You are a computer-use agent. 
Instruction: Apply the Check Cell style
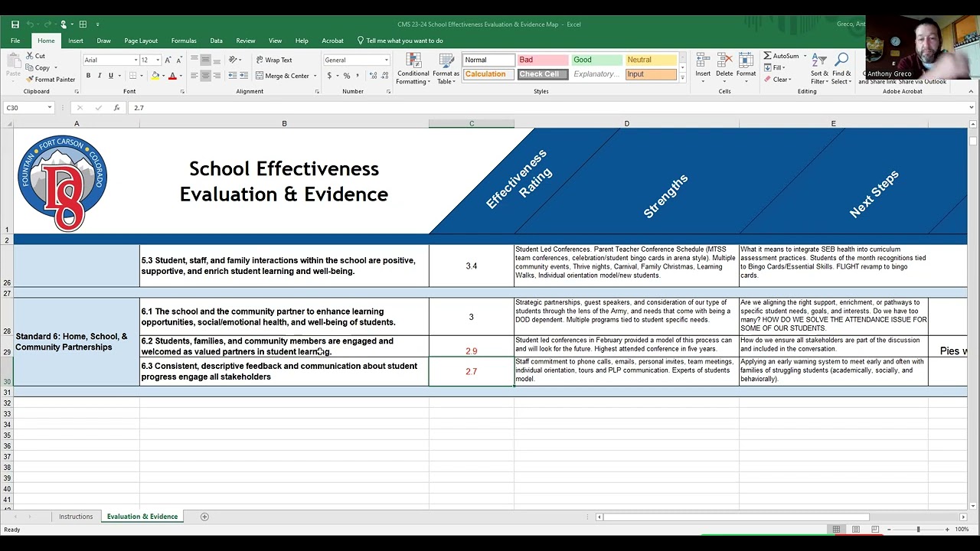point(542,74)
